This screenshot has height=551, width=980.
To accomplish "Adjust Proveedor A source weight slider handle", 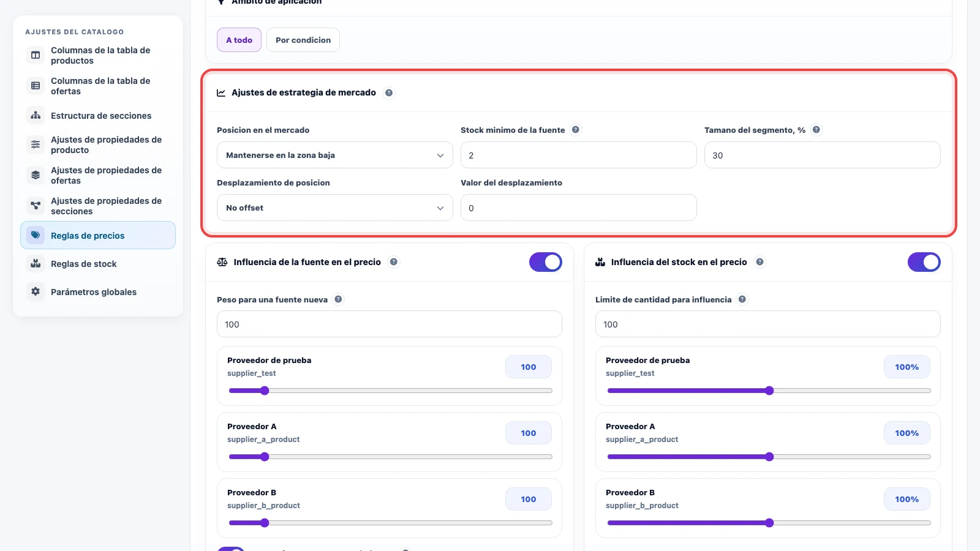I will (265, 457).
